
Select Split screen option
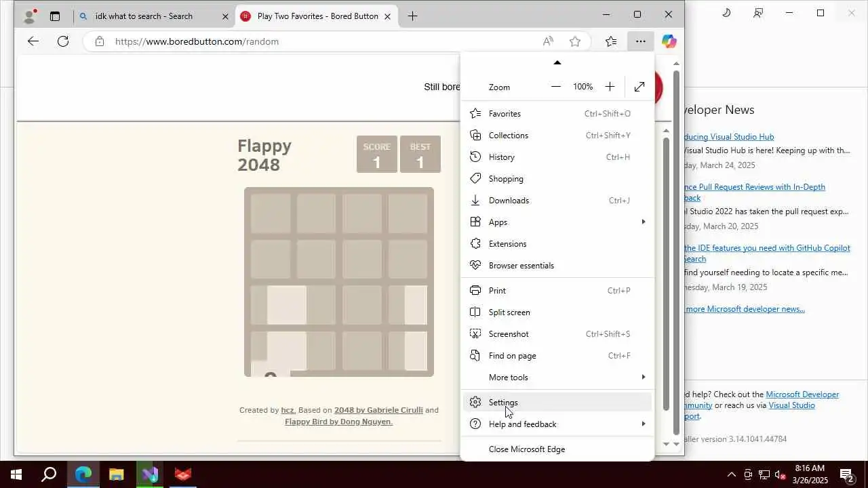pos(557,312)
